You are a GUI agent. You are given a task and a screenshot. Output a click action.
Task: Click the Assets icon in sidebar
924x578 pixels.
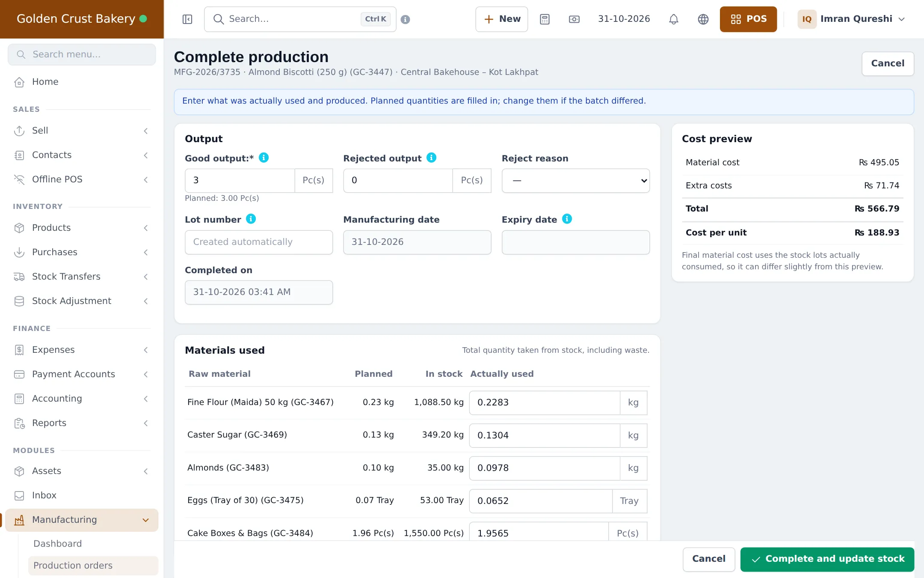(x=19, y=471)
